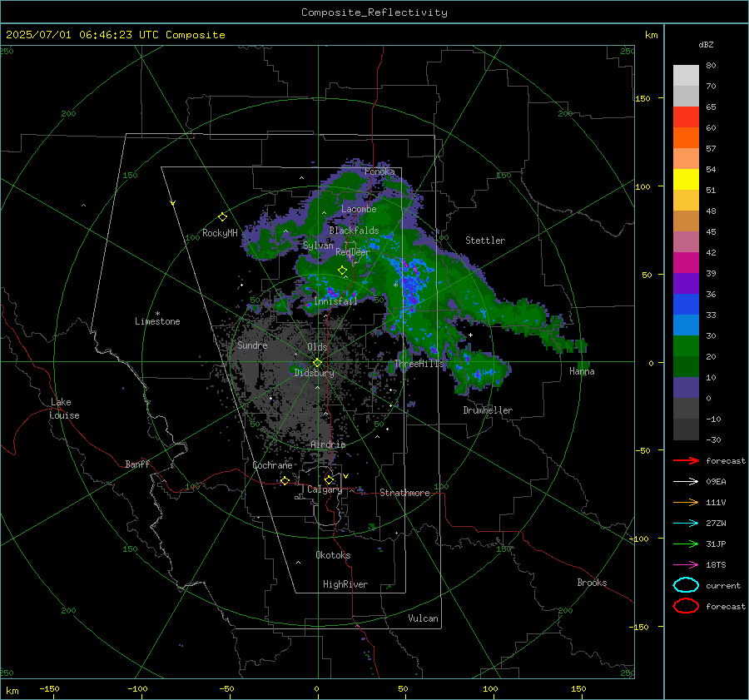This screenshot has height=700, width=749.
Task: Click the Lacombe city label
Action: pyautogui.click(x=359, y=209)
